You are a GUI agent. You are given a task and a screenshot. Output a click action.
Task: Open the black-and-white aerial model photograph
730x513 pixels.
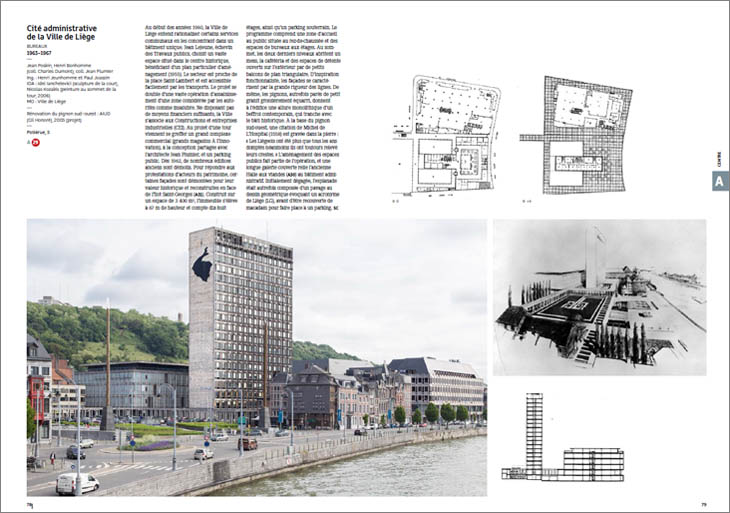[x=600, y=297]
